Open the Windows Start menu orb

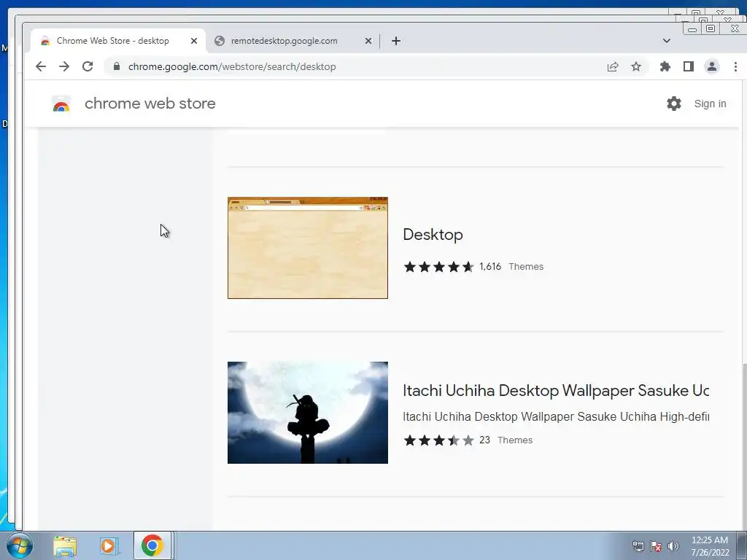click(20, 545)
